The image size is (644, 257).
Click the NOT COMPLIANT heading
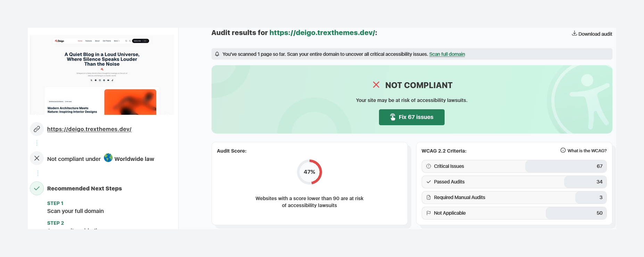[419, 85]
